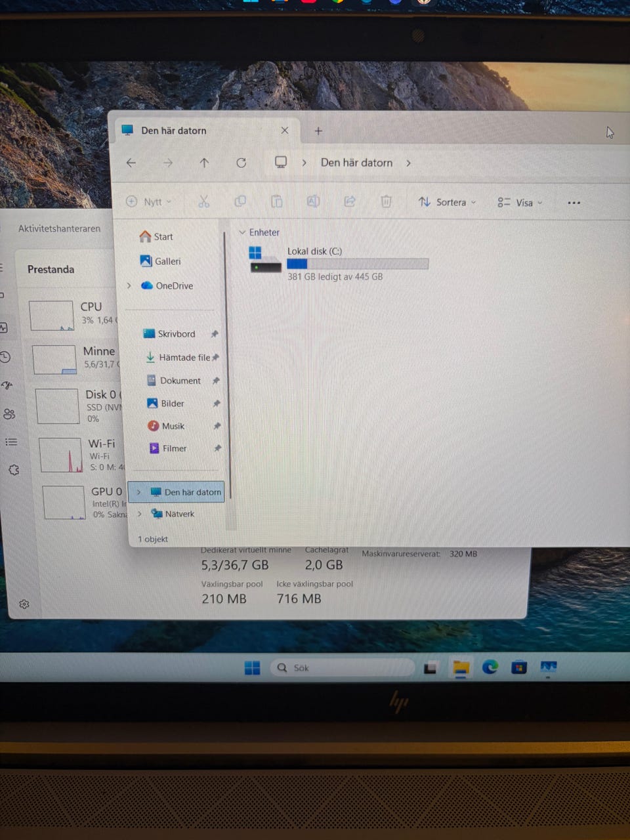The height and width of the screenshot is (840, 630).
Task: Open the Windows Start menu
Action: [x=252, y=667]
